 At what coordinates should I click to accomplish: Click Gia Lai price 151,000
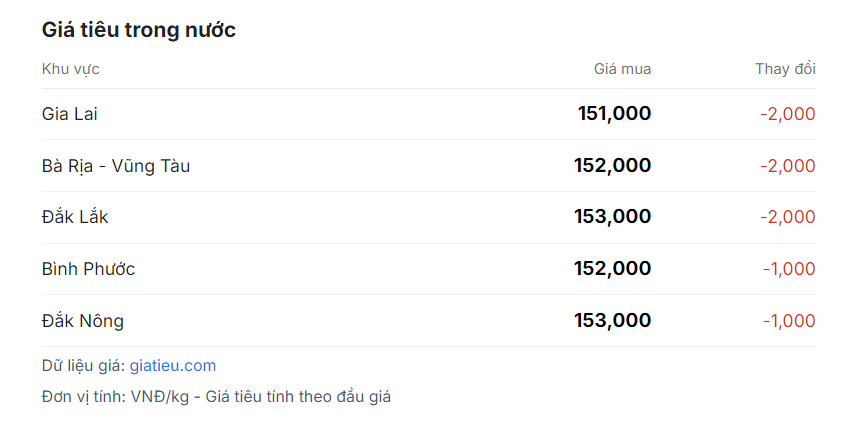click(614, 114)
